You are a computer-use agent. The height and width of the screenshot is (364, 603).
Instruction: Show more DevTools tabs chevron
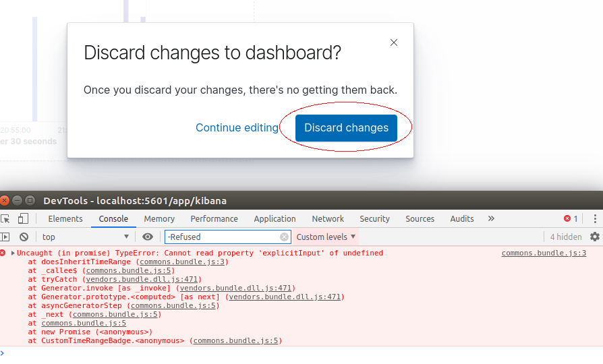click(x=491, y=218)
